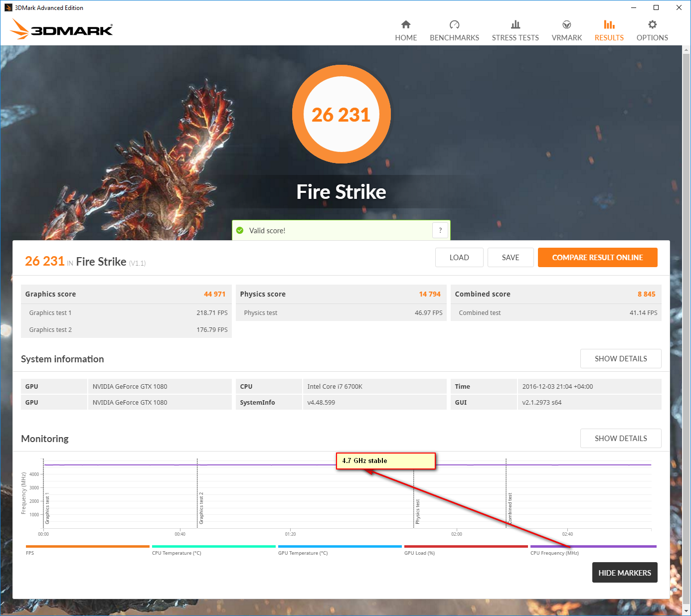Toggle the FPS orange legend bar
Viewport: 691px width, 616px height.
tap(88, 546)
